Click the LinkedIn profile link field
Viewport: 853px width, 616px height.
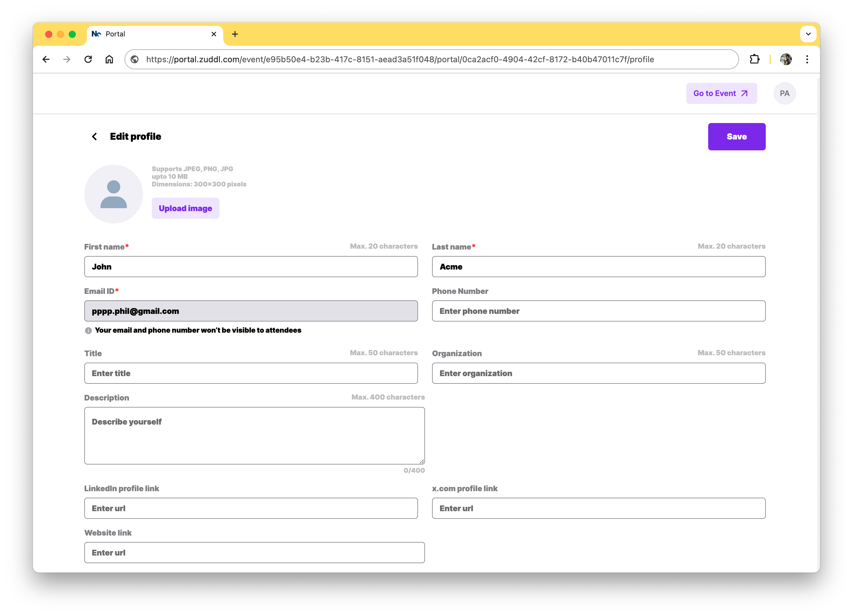(251, 508)
